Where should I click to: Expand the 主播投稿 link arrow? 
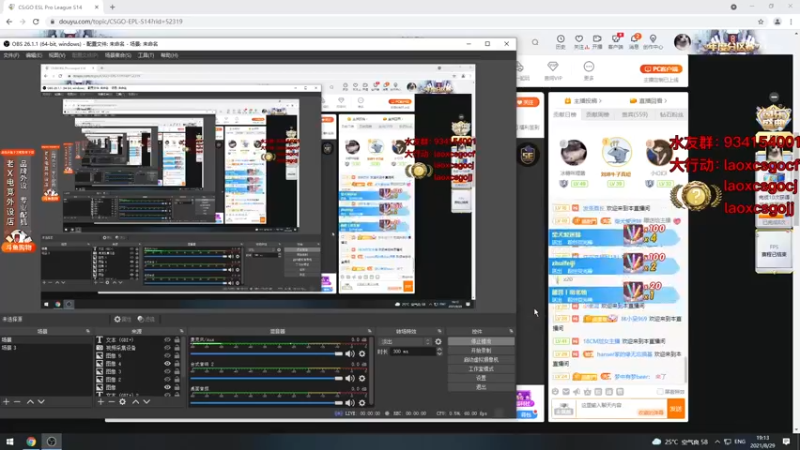601,101
